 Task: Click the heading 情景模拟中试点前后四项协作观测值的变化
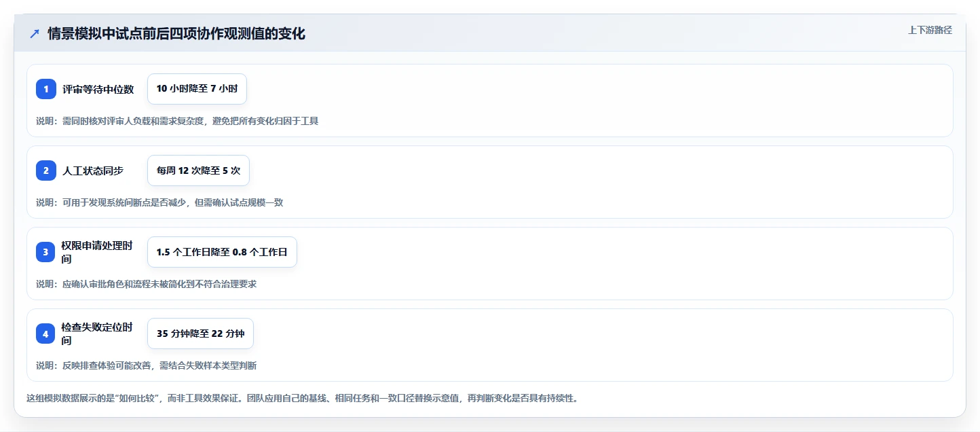pyautogui.click(x=176, y=33)
